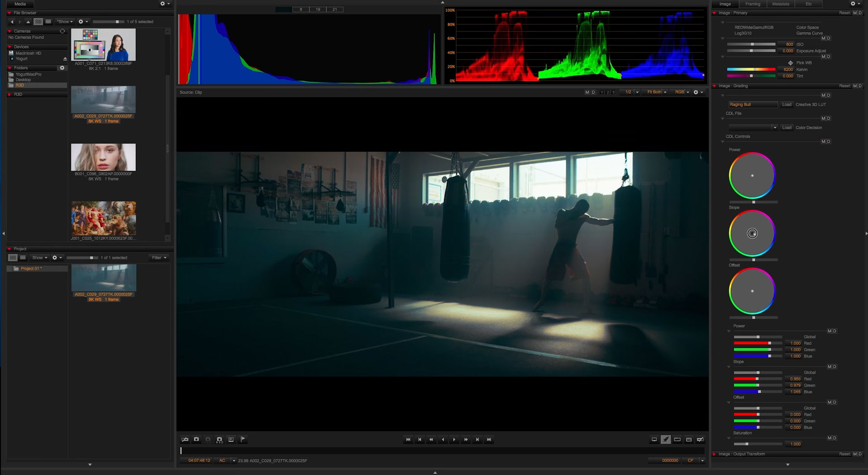Load a Color Decision file
Viewport: 868px width, 475px height.
coord(787,128)
